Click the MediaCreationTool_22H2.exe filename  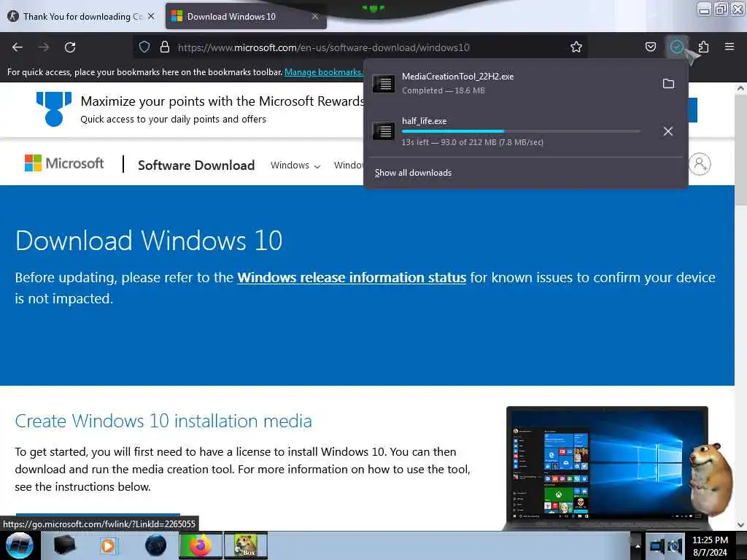pyautogui.click(x=457, y=76)
